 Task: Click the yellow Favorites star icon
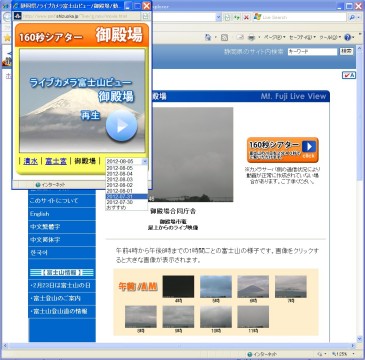(7, 38)
